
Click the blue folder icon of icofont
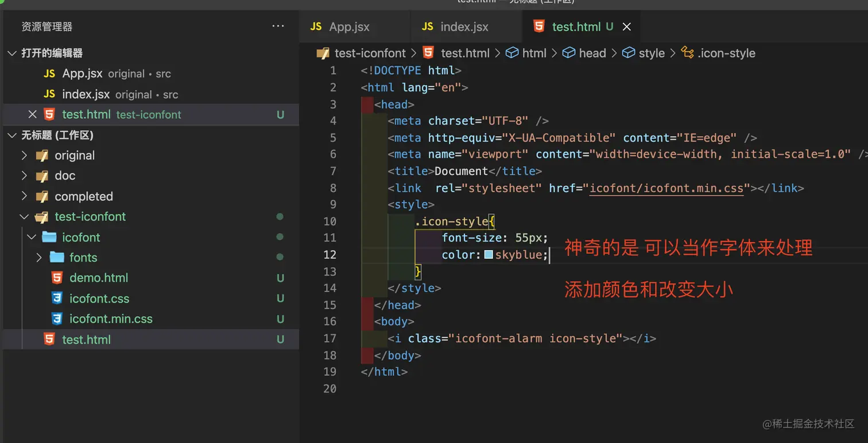coord(49,237)
